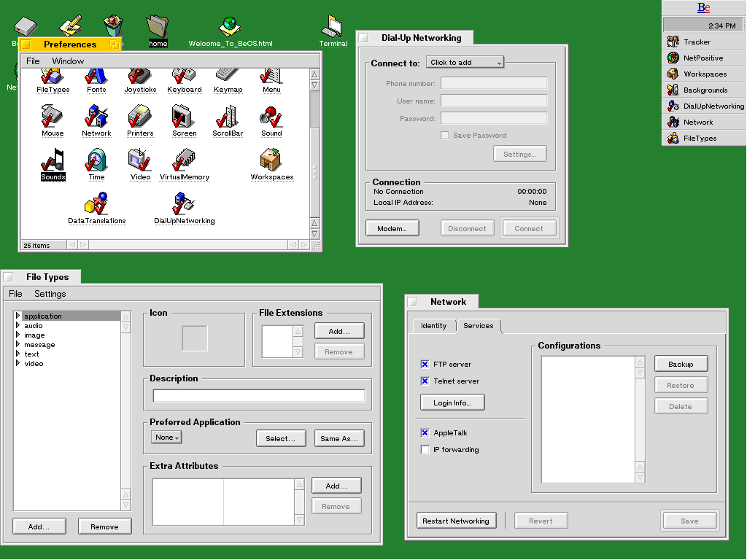Viewport: 747px width, 560px height.
Task: Switch to NetPositive in the Deskbar
Action: click(703, 58)
